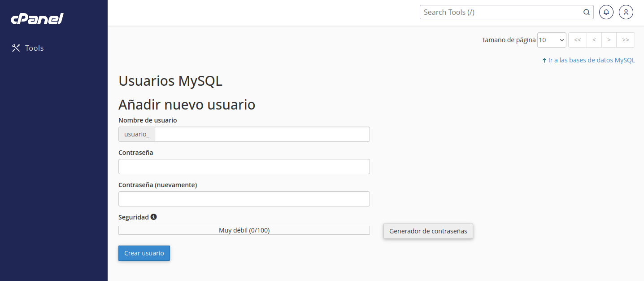Viewport: 644px width, 281px height.
Task: Open the user account icon
Action: [626, 12]
